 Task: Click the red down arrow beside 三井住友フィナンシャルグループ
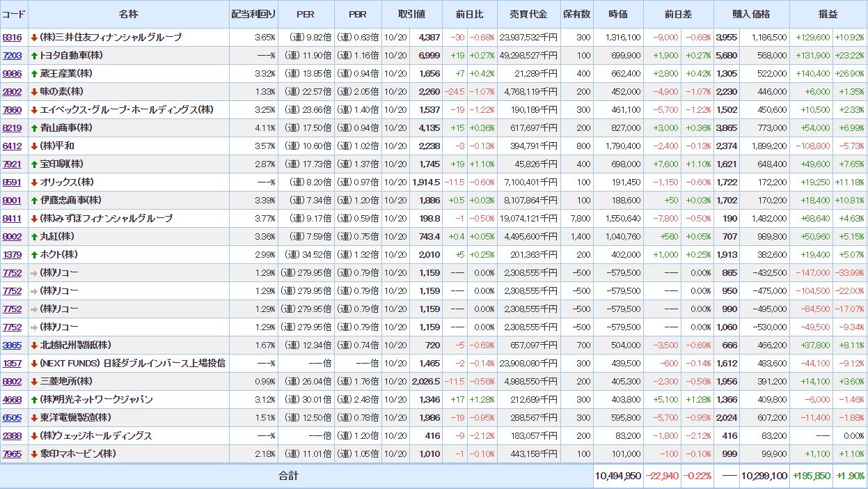[33, 38]
